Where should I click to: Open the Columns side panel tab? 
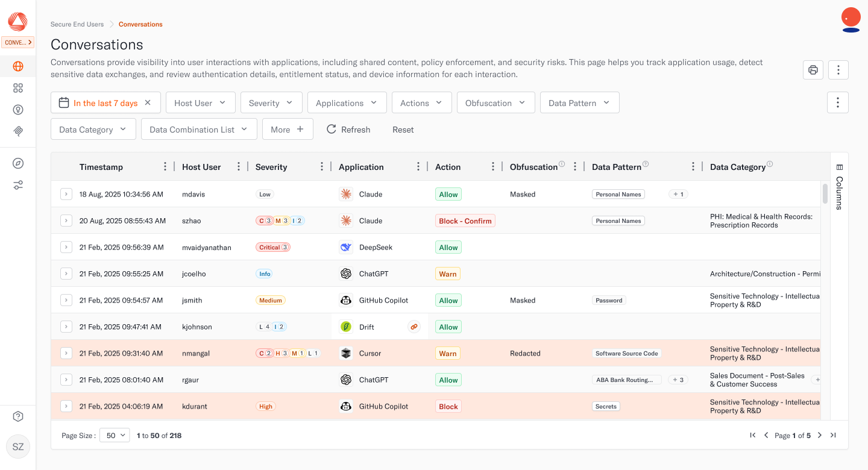pos(839,187)
